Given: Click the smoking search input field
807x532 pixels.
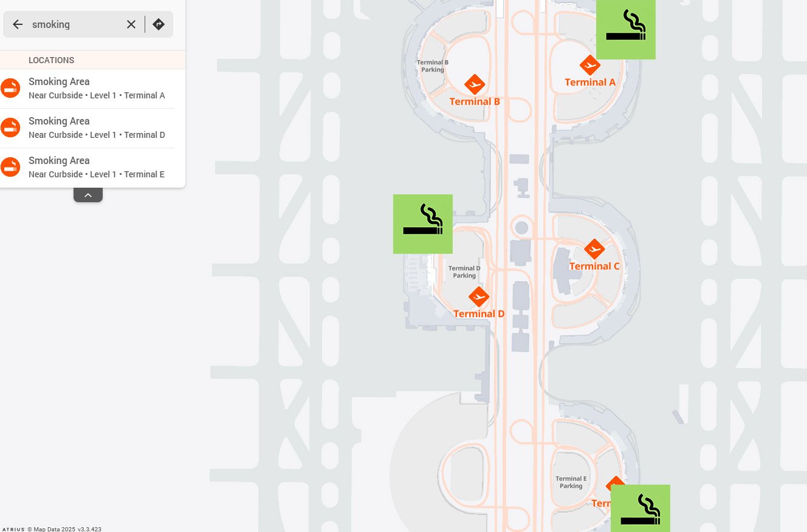Looking at the screenshot, I should 76,24.
